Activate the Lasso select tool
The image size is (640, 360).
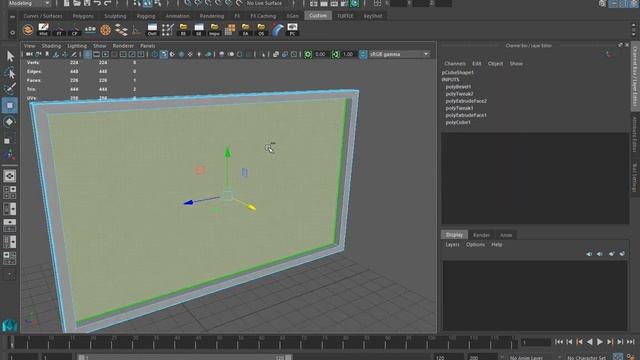[10, 73]
